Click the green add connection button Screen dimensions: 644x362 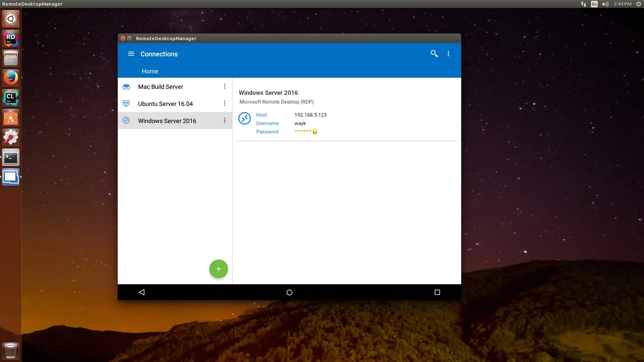(218, 269)
